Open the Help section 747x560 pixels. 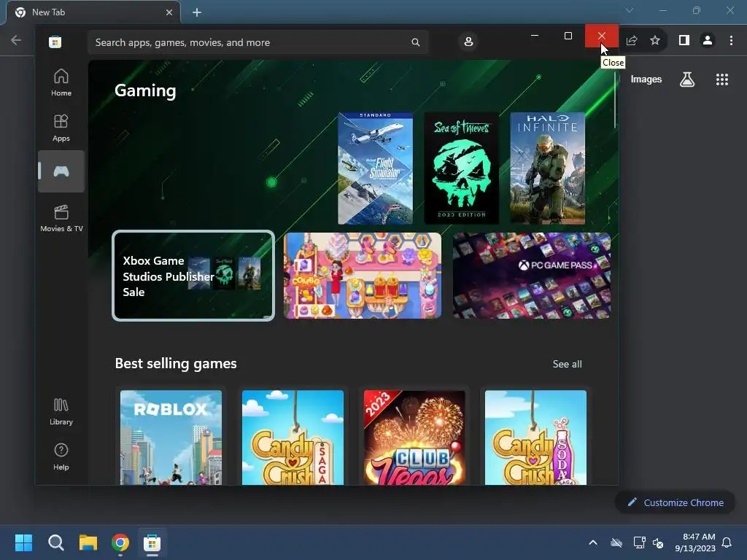[x=61, y=456]
